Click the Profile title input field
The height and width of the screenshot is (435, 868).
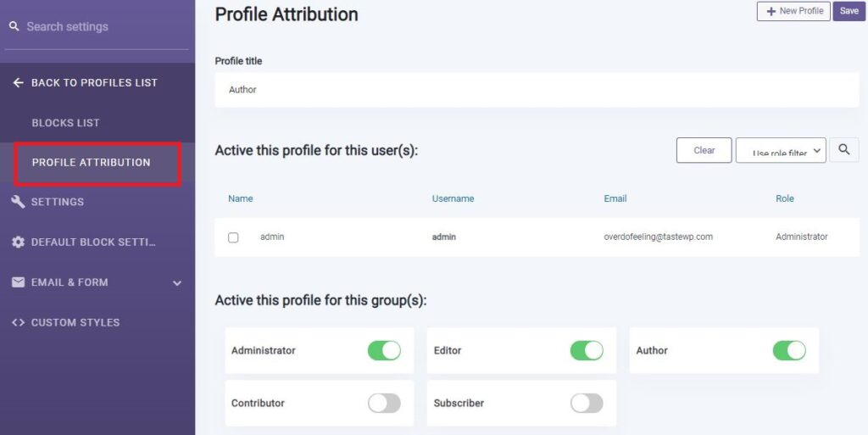point(537,90)
